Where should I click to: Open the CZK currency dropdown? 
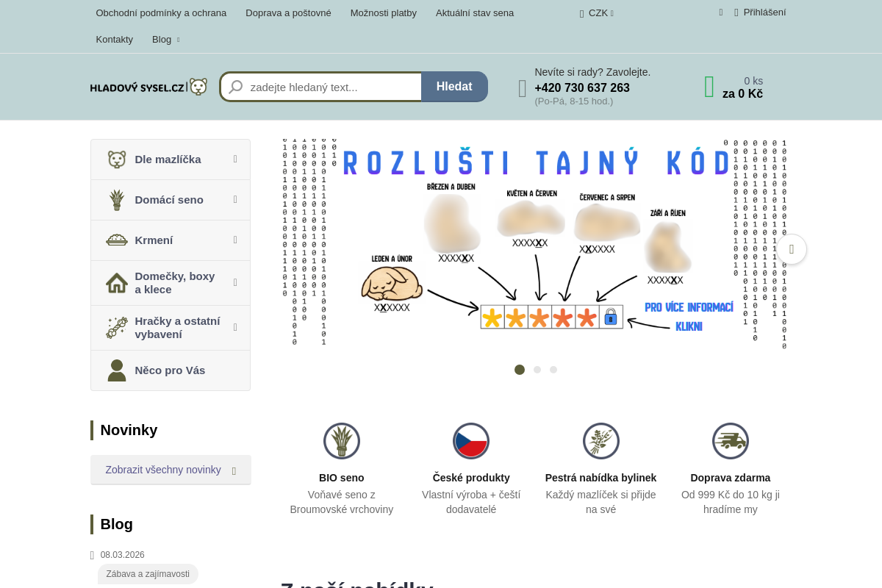click(x=597, y=13)
